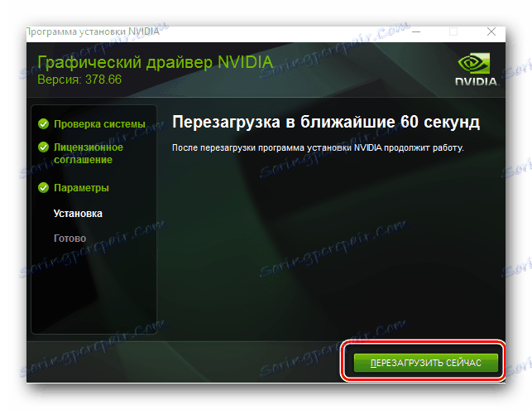Select the Готово step
Viewport: 532px width, 410px height.
(69, 238)
